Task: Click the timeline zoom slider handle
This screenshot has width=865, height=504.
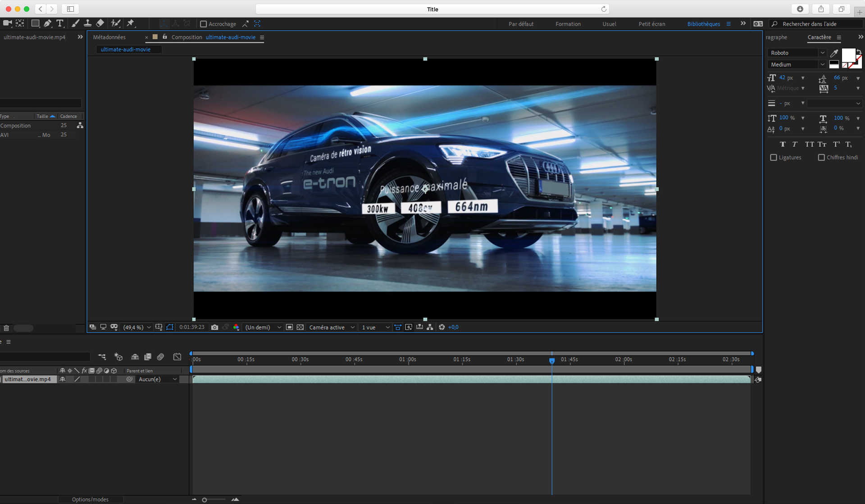Action: pos(204,500)
